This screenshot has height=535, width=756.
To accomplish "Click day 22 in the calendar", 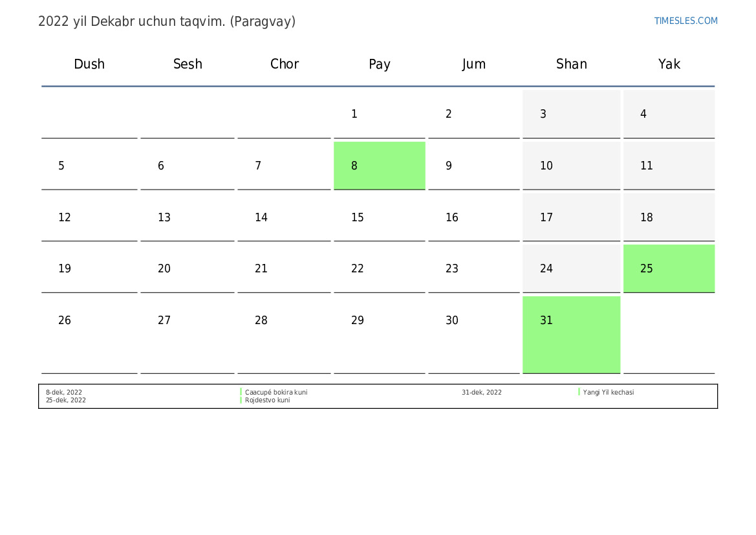I will click(380, 268).
